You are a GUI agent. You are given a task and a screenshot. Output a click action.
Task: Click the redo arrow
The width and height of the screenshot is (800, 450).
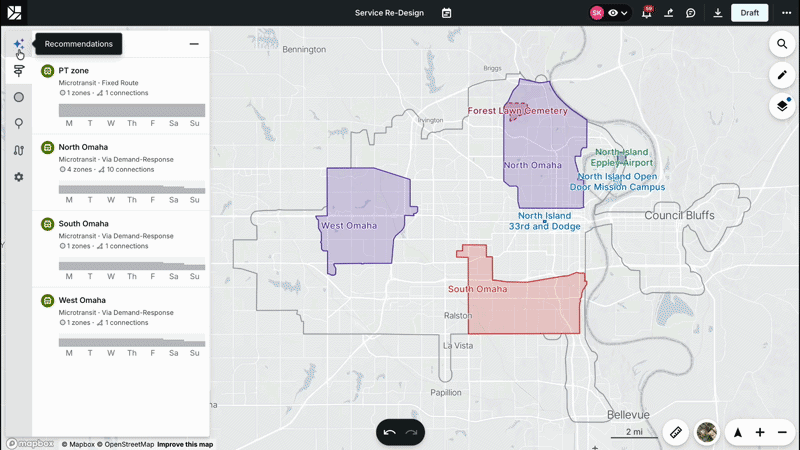[x=411, y=433]
